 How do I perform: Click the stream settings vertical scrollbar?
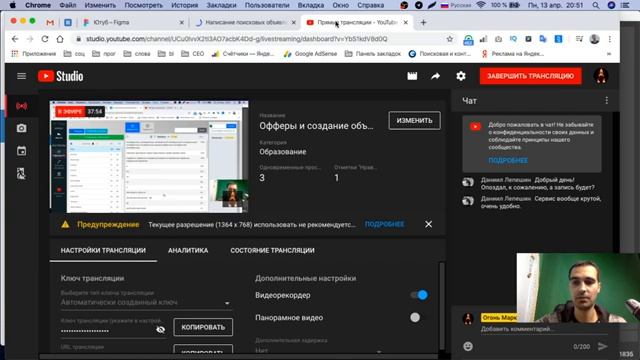442,306
